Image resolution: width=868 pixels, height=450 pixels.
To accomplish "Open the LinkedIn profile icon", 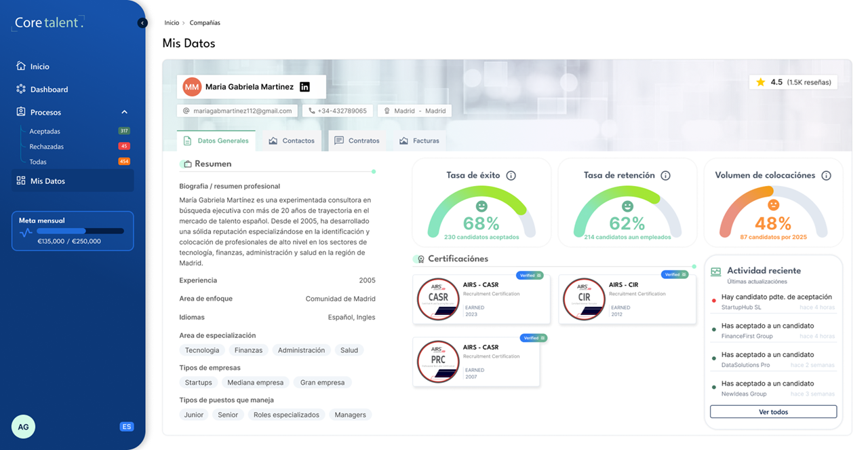I will pos(305,87).
